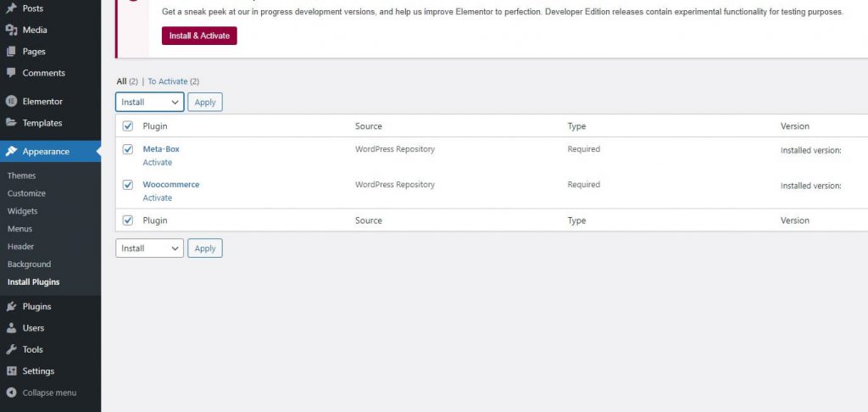Click the Plugins plug icon

[x=11, y=307]
